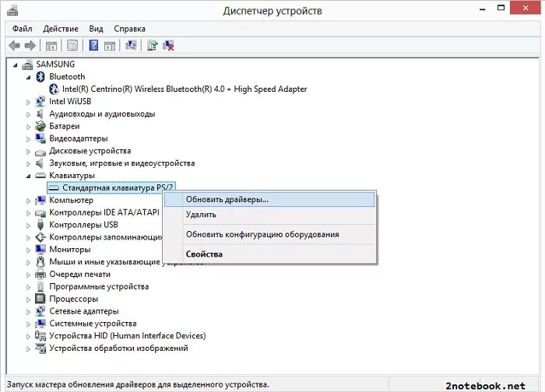
Task: Open the Help question-mark toolbar icon
Action: click(93, 45)
